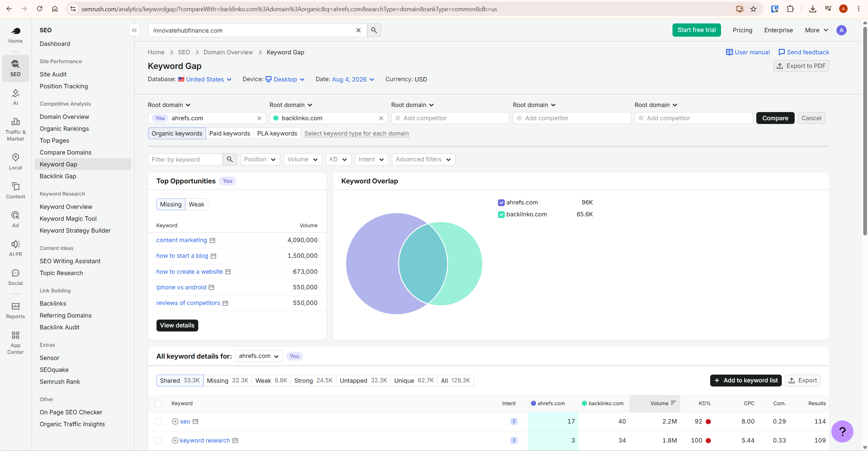Click Start free trial button

(696, 30)
